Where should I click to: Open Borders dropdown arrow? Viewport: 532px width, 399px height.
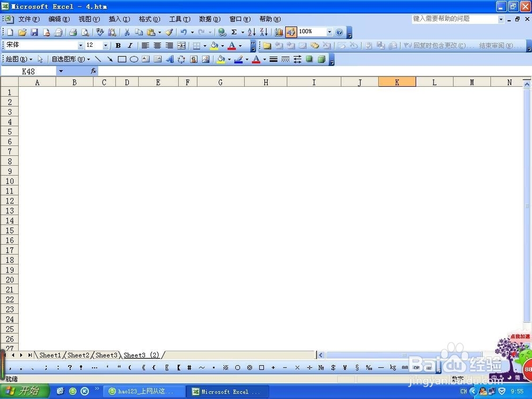click(205, 45)
